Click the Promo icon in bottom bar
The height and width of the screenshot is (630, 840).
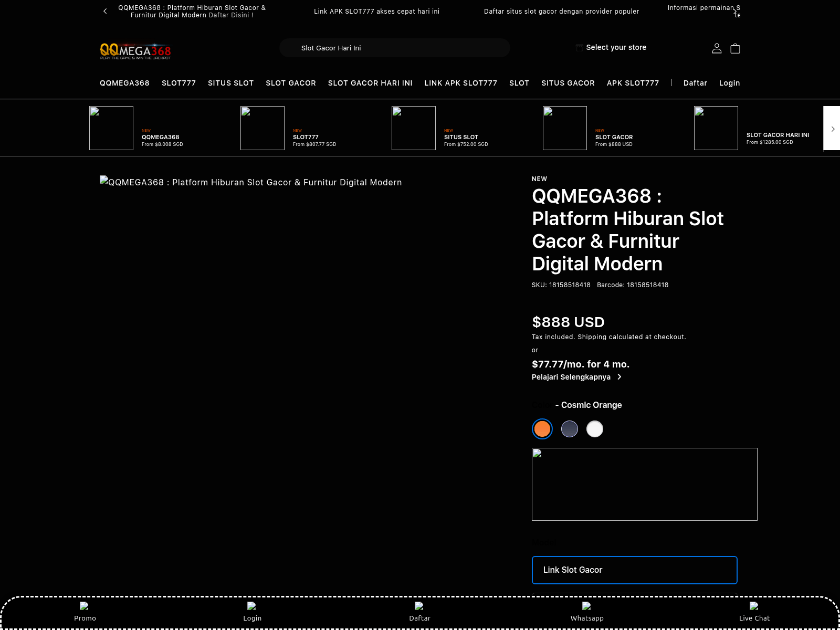(x=84, y=606)
